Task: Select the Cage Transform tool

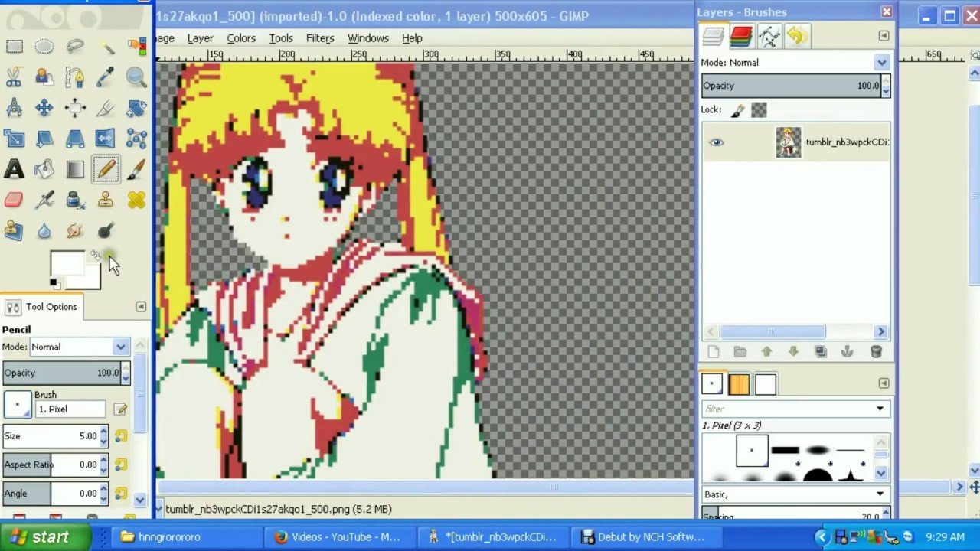Action: [136, 139]
